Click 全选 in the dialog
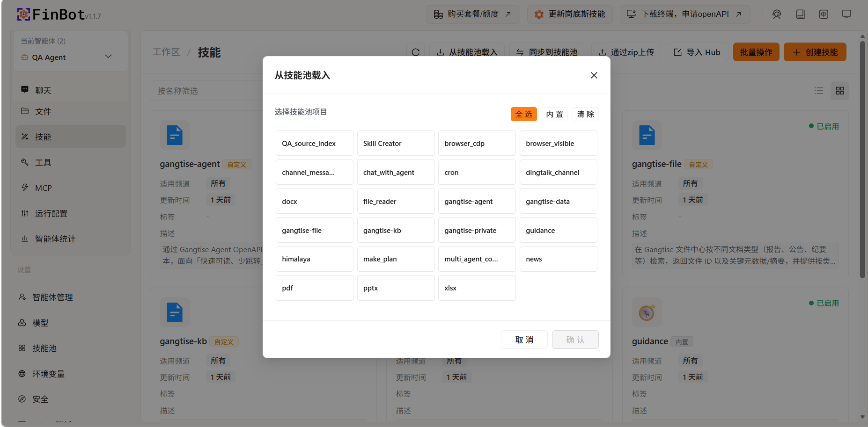868x427 pixels. click(523, 114)
